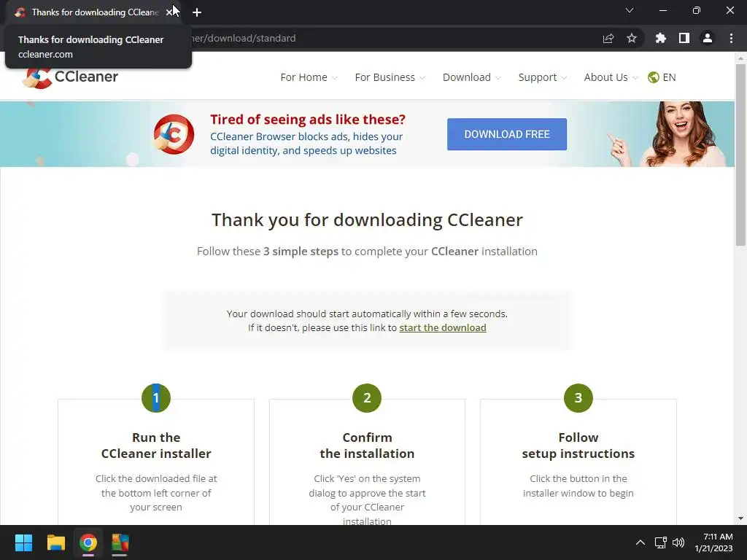Open the For Home menu
Screen dimensions: 747x560
(x=309, y=77)
